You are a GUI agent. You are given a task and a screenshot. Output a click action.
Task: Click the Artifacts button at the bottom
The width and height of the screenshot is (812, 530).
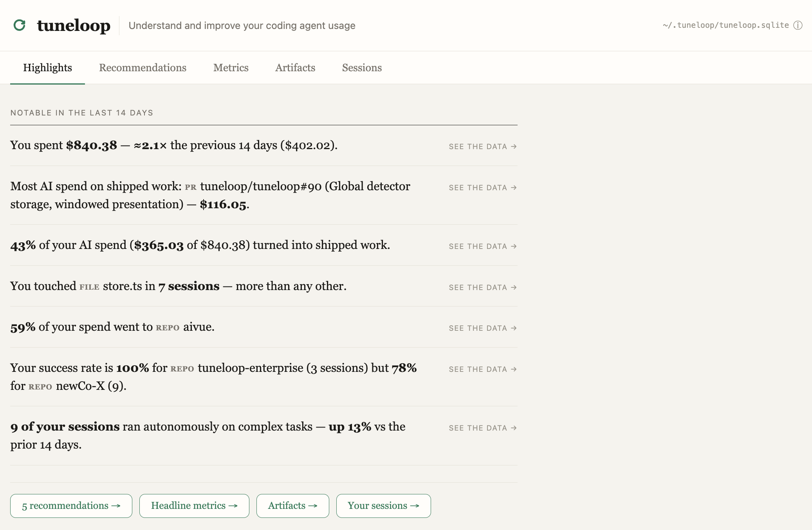coord(293,506)
